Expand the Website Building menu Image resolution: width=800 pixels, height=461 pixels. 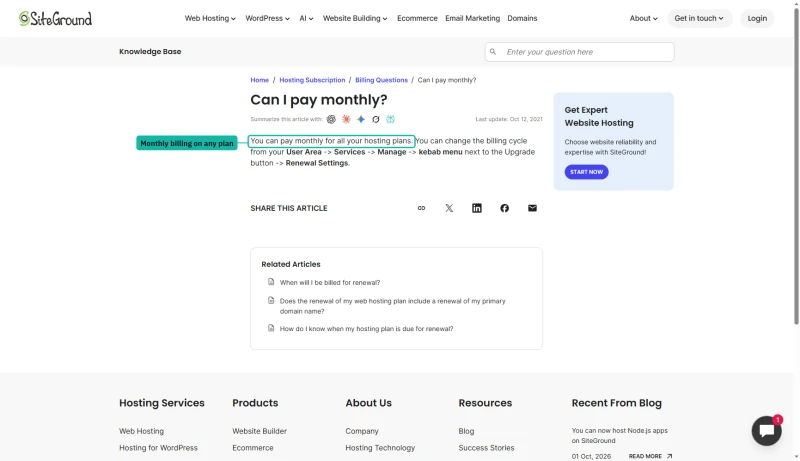(355, 18)
